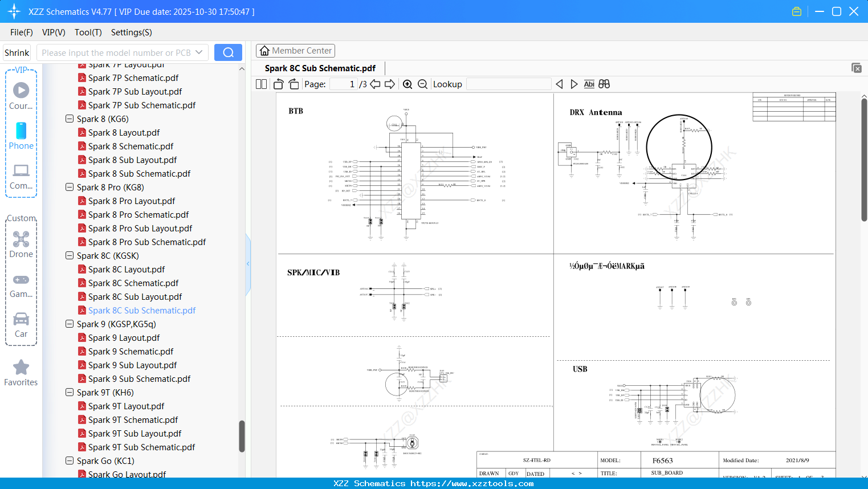Select the binoculars search icon
The image size is (868, 489).
[x=604, y=84]
